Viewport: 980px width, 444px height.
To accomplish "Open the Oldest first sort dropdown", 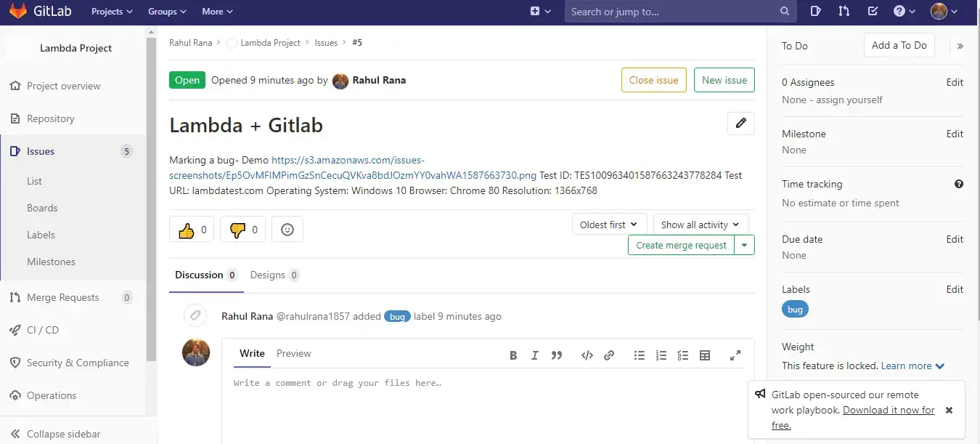I will click(x=608, y=224).
